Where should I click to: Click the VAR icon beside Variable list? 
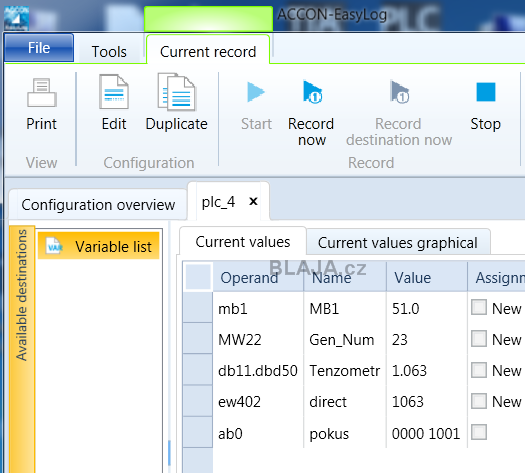point(54,246)
